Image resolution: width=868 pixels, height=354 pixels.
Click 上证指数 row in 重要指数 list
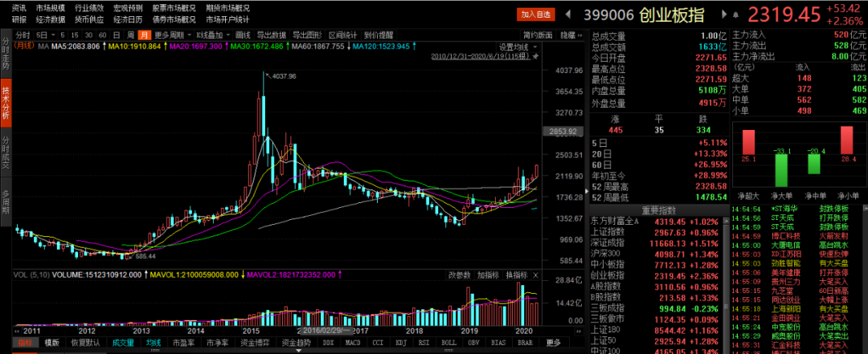(x=657, y=231)
